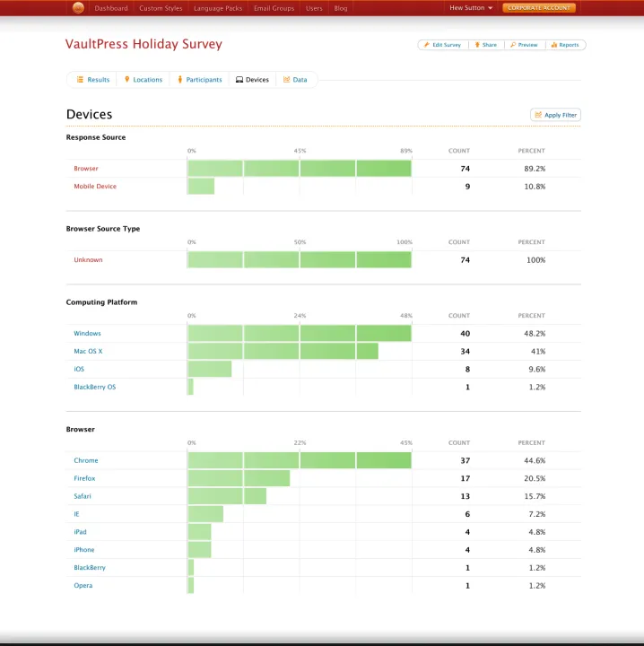The width and height of the screenshot is (644, 646).
Task: Click the magnifier icon beside Preview
Action: coord(513,45)
